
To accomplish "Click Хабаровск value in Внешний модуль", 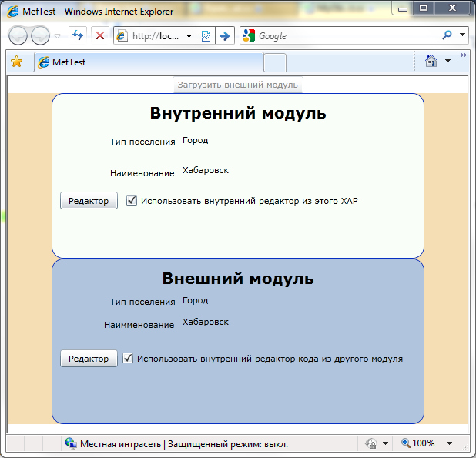I will pyautogui.click(x=205, y=322).
